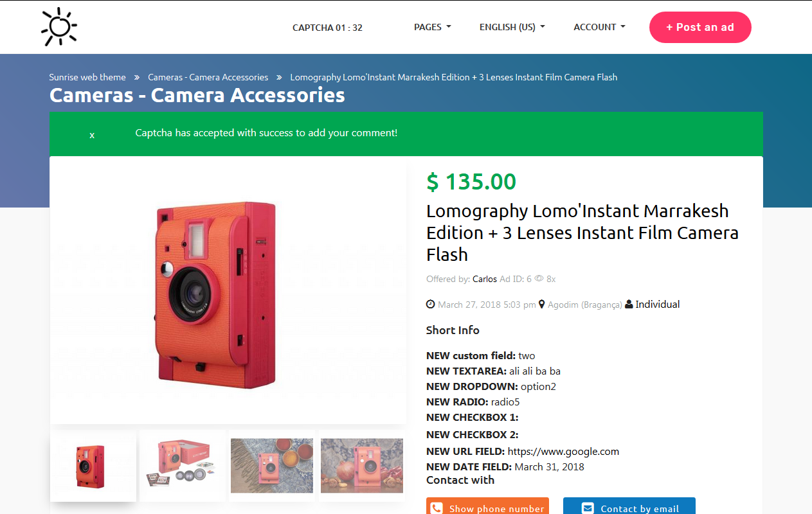Select the thumbnail with spice bowls

pyautogui.click(x=272, y=466)
